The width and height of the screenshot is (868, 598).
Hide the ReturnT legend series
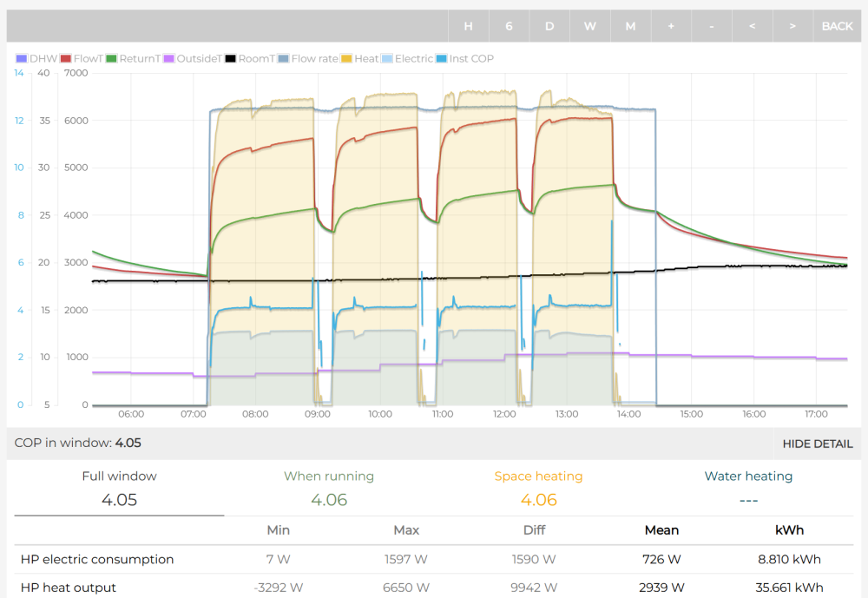click(132, 59)
